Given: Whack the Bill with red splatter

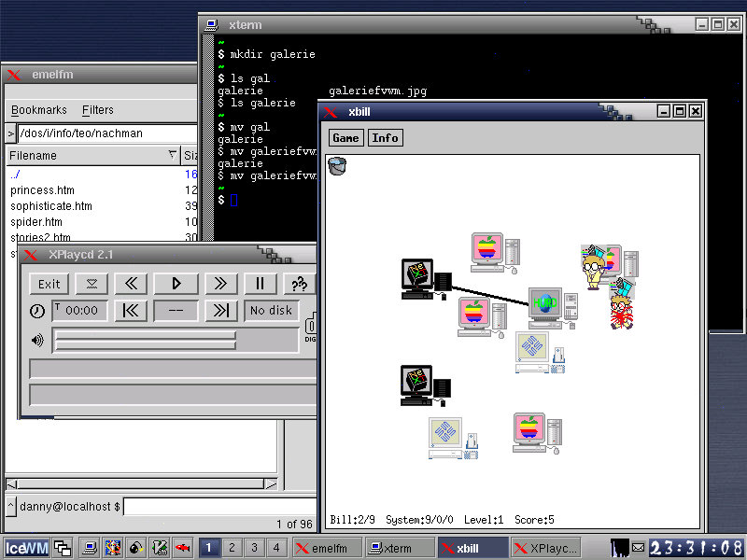Looking at the screenshot, I should (622, 304).
